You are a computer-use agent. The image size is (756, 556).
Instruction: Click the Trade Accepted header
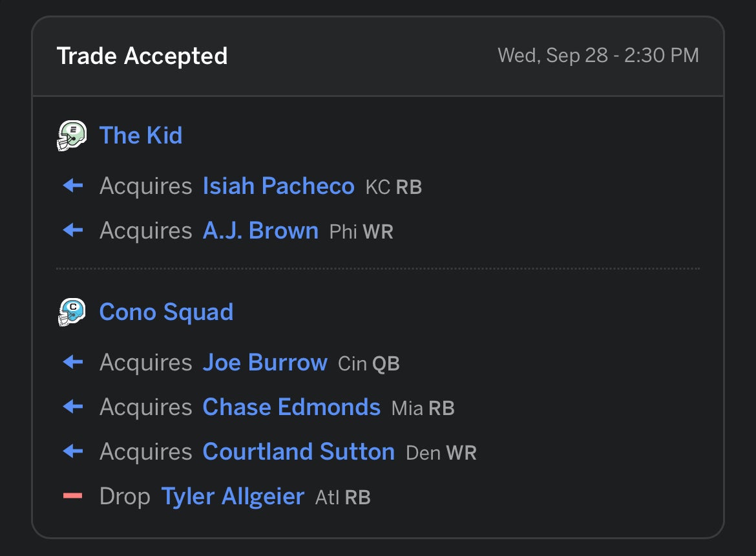142,56
